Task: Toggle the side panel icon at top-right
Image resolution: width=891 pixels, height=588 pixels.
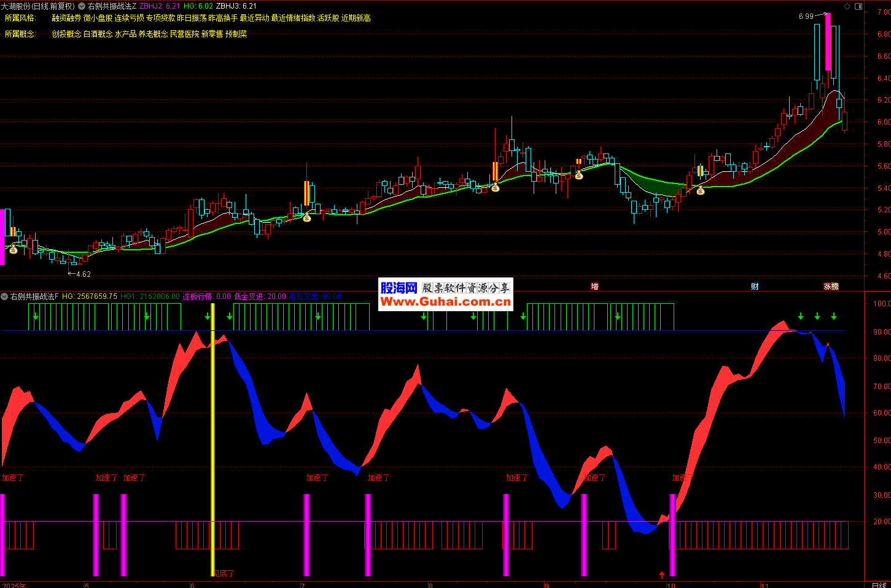Action: tap(859, 7)
